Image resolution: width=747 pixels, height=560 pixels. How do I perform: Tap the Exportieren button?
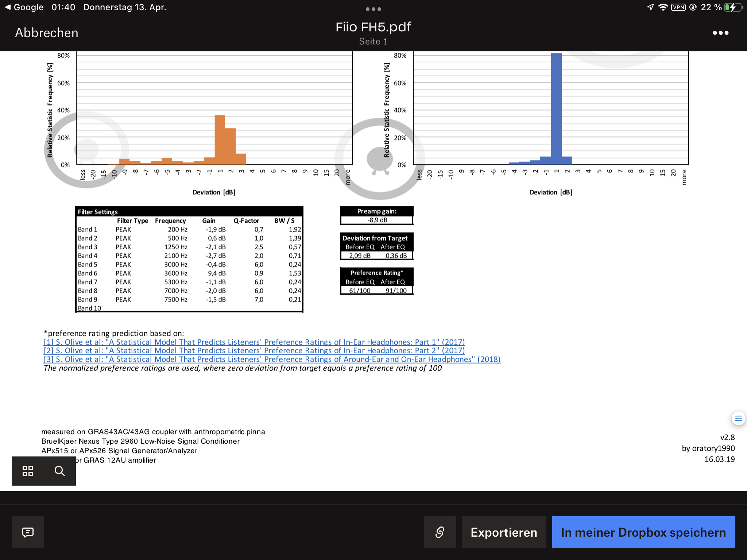504,532
